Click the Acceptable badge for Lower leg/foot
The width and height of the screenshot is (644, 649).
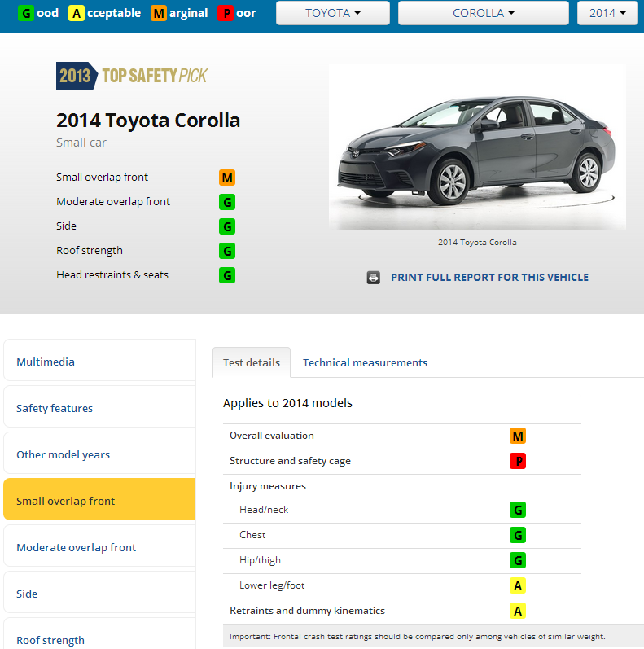pos(518,585)
